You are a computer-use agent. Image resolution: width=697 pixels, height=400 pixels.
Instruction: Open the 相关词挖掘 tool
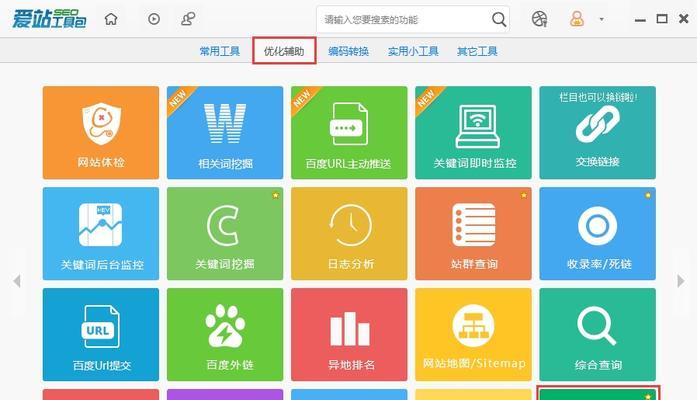tap(225, 132)
